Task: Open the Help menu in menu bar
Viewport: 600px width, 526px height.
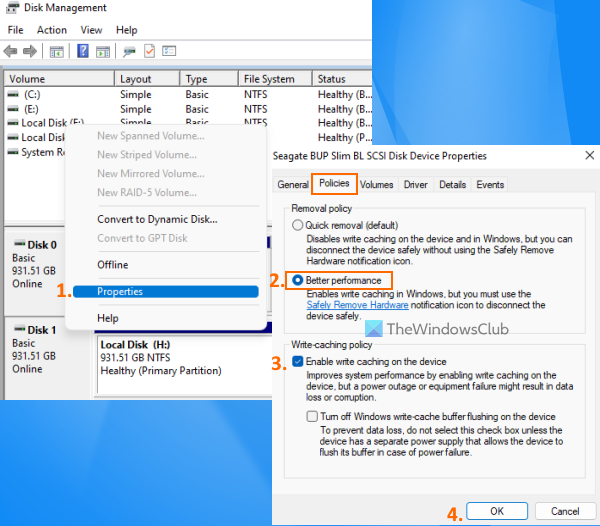Action: (127, 30)
